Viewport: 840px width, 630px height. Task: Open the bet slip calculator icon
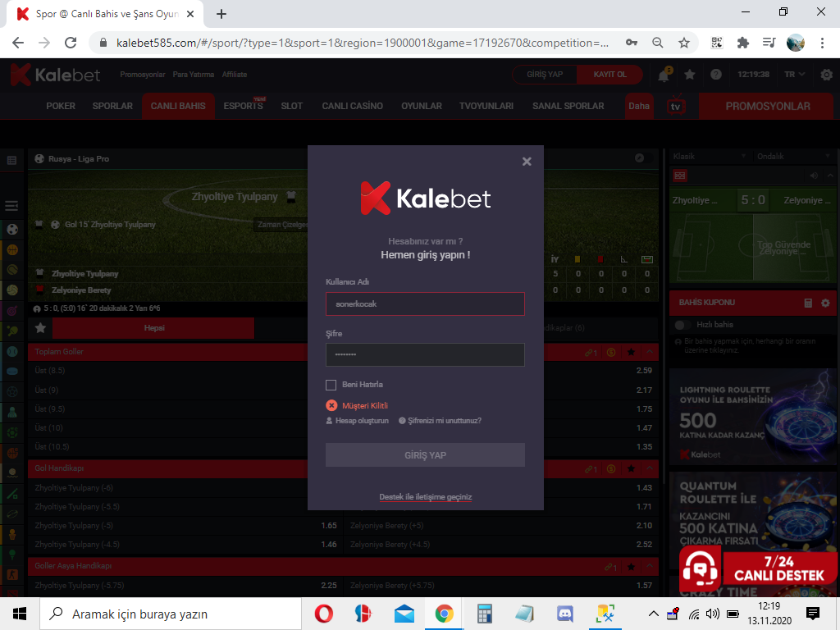click(x=808, y=304)
